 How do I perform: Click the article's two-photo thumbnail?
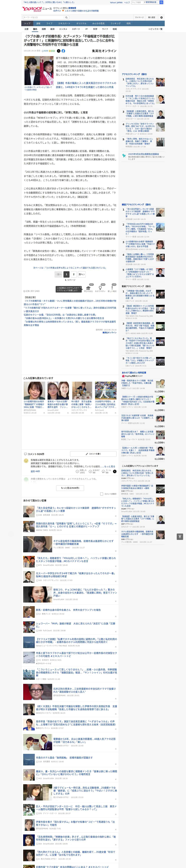[39, 71]
